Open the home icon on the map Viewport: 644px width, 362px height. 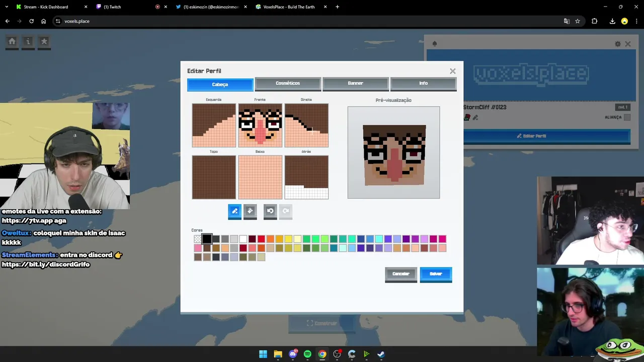click(12, 42)
